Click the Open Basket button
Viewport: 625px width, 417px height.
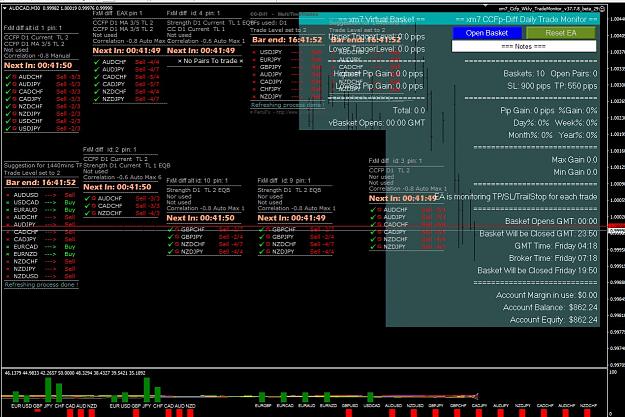click(487, 33)
